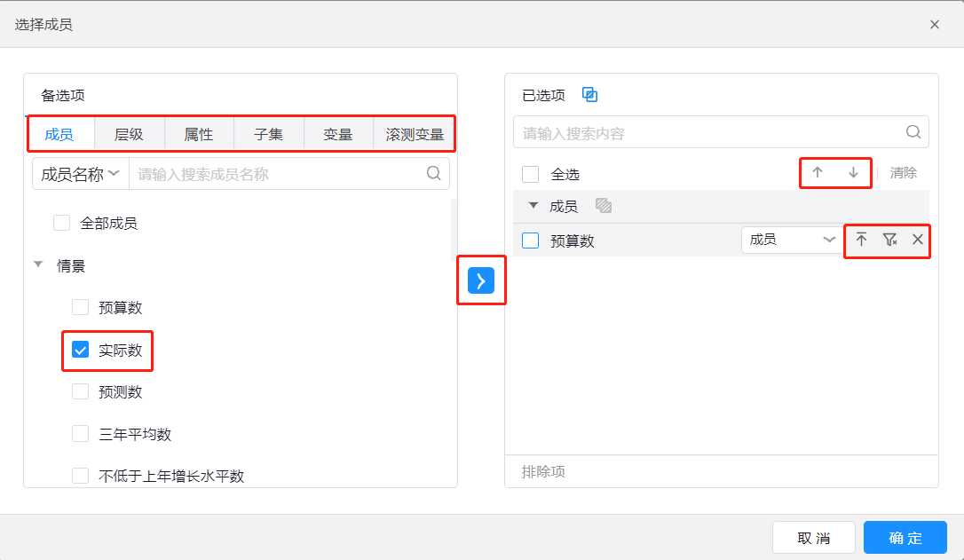Click the blue move-right arrow button

481,280
